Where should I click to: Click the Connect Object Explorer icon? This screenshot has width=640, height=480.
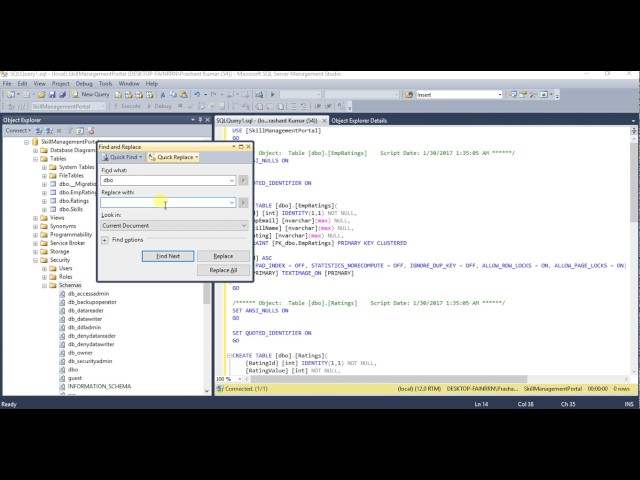coord(39,131)
